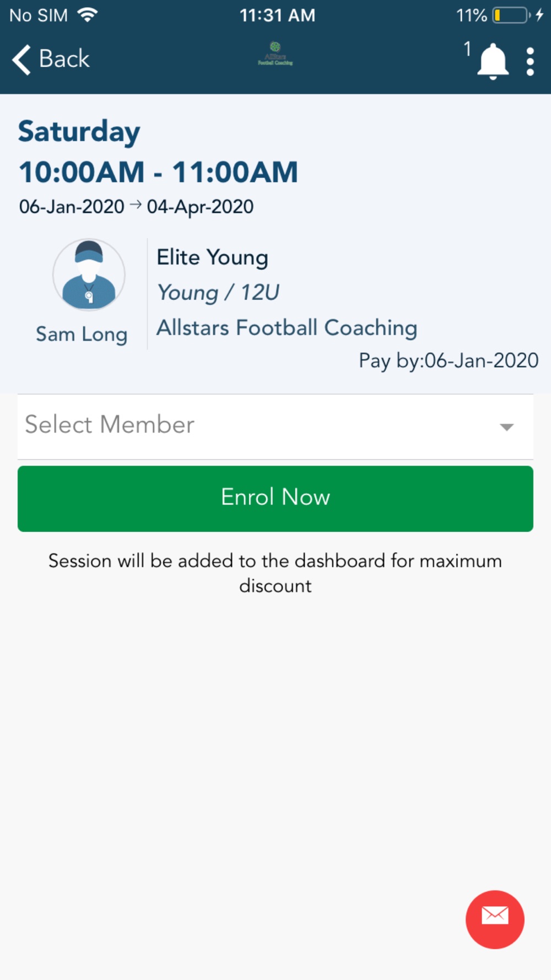Expand the Select Member dropdown arrow
This screenshot has height=980, width=551.
(x=506, y=427)
